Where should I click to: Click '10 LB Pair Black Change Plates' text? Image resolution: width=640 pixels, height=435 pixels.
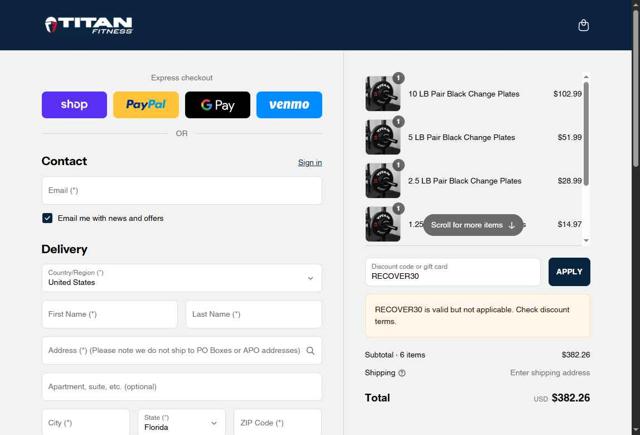[464, 94]
